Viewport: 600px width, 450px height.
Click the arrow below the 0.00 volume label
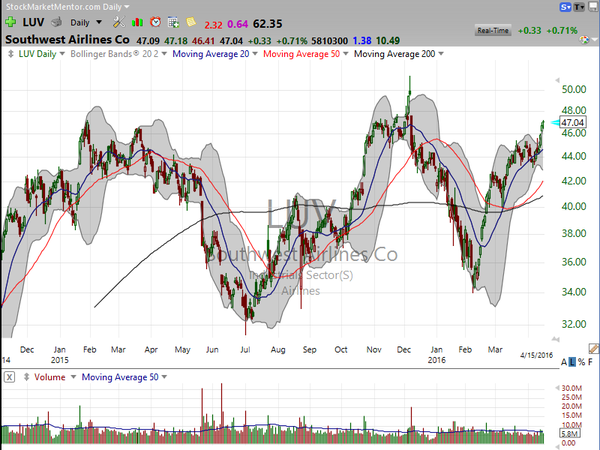[x=557, y=447]
